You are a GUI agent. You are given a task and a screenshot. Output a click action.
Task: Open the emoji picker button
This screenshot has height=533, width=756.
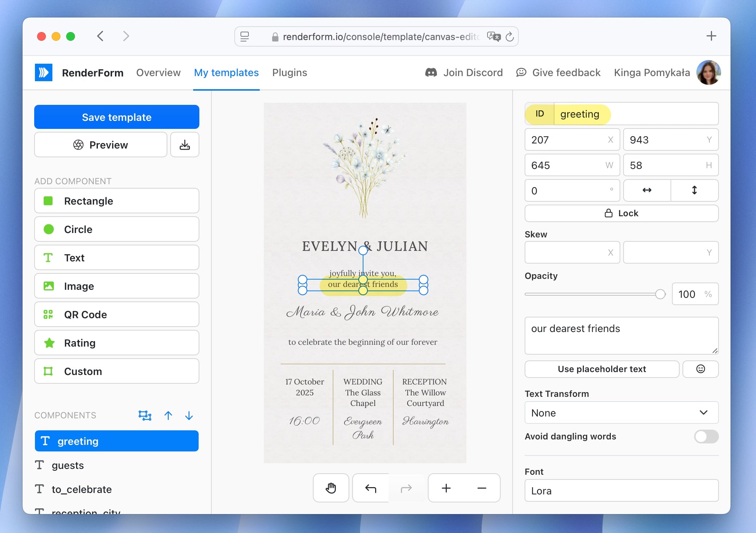[x=700, y=369]
